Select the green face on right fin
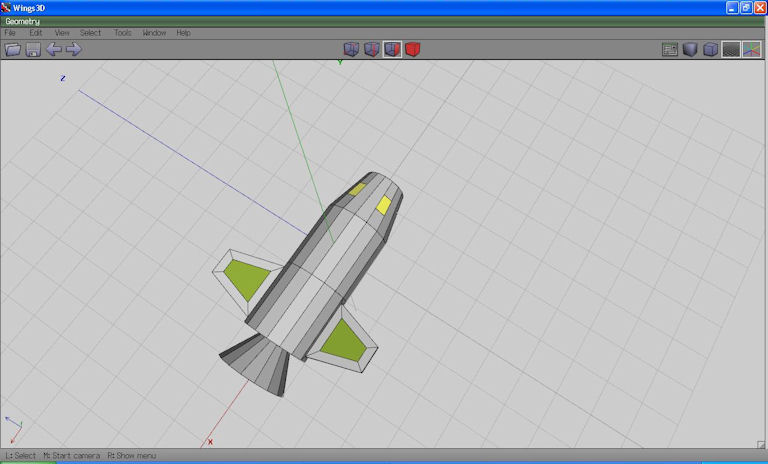Viewport: 768px width, 464px height. [x=344, y=341]
